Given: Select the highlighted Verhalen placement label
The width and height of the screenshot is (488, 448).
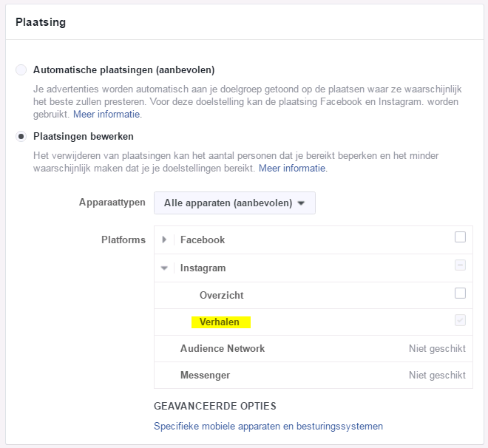Looking at the screenshot, I should [x=220, y=322].
